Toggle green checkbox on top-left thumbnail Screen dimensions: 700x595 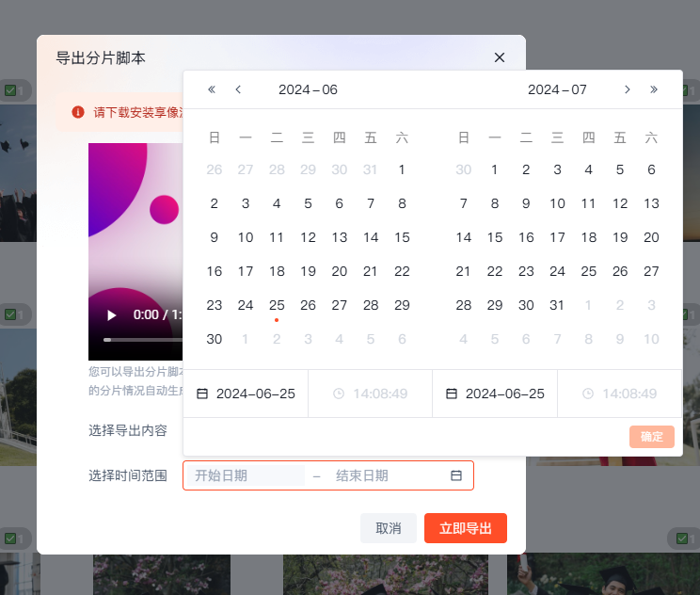(10, 90)
